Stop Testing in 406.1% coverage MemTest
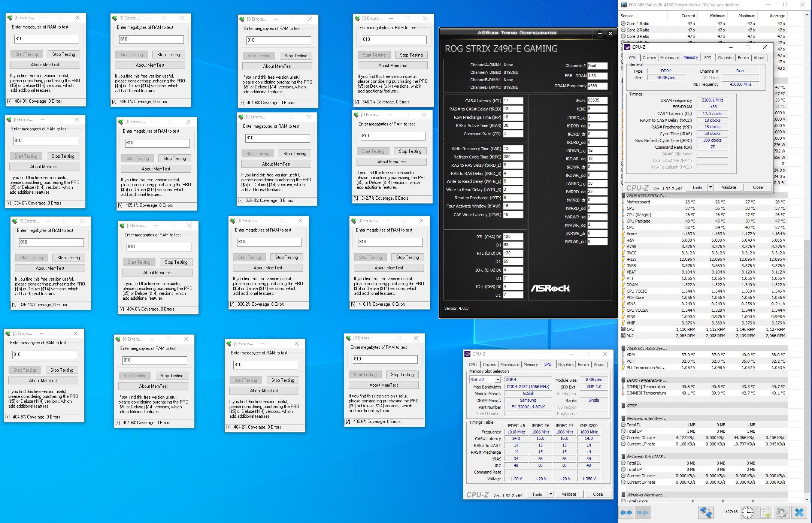This screenshot has width=812, height=523. [169, 55]
